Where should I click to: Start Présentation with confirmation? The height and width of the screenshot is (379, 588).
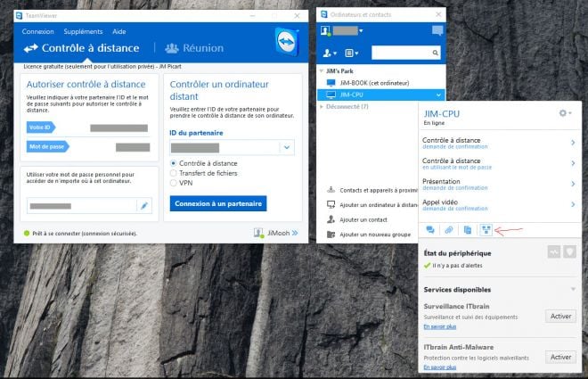point(499,184)
